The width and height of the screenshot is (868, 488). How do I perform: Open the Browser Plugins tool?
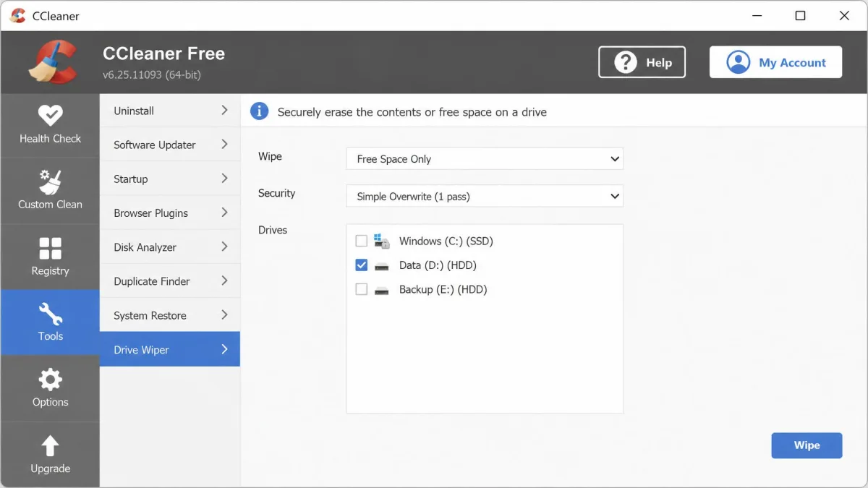click(170, 213)
